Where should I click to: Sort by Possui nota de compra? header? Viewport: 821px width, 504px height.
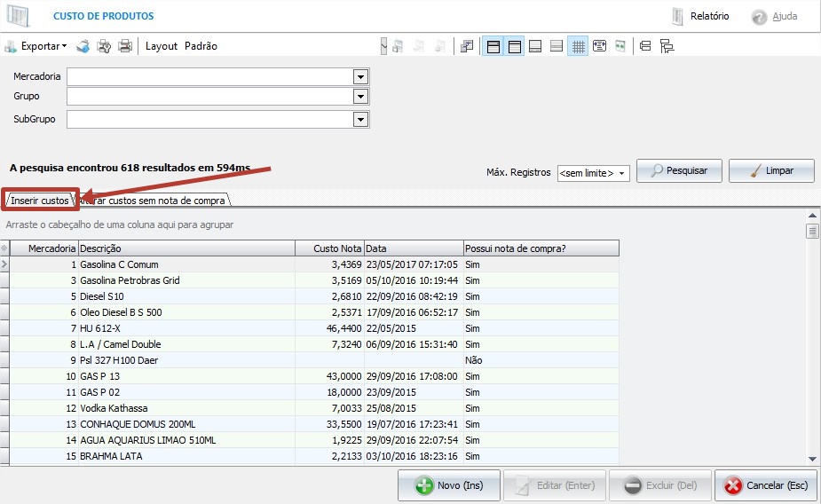(x=541, y=248)
